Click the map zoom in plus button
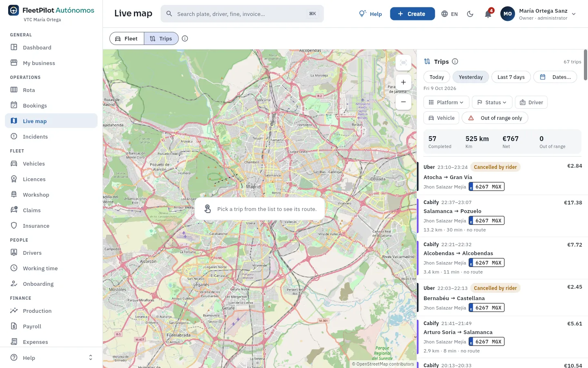Image resolution: width=588 pixels, height=368 pixels. click(x=403, y=82)
